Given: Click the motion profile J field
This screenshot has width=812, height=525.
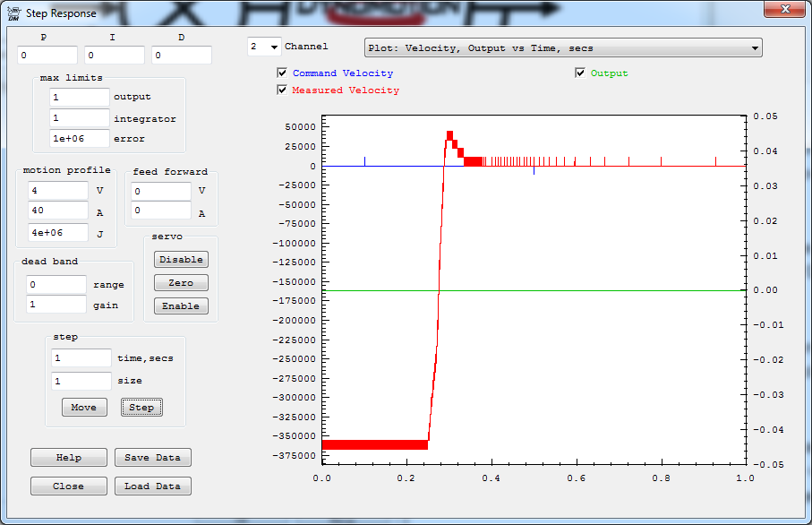Looking at the screenshot, I should coord(57,233).
